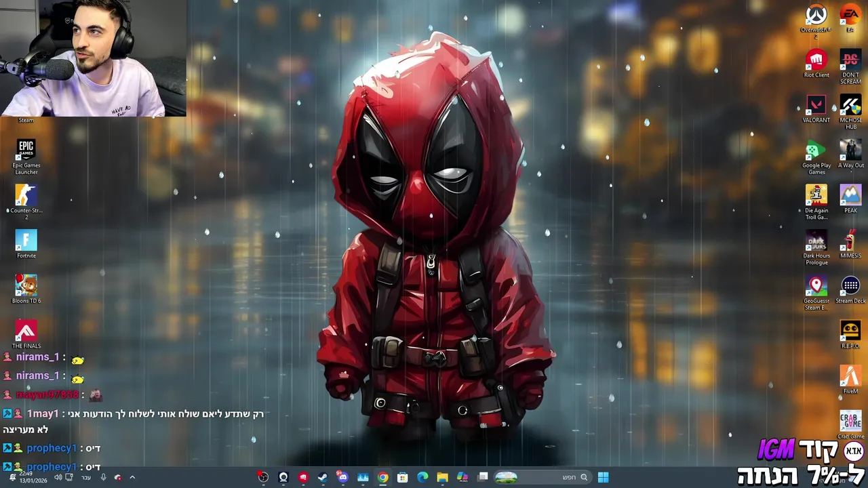Open the FiveM desktop shortcut
The image size is (868, 488).
point(850,380)
